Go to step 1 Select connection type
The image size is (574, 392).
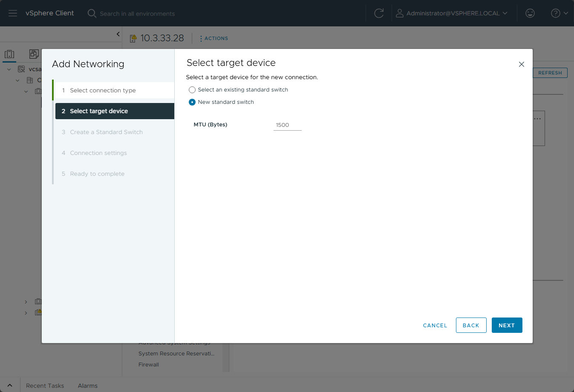103,90
